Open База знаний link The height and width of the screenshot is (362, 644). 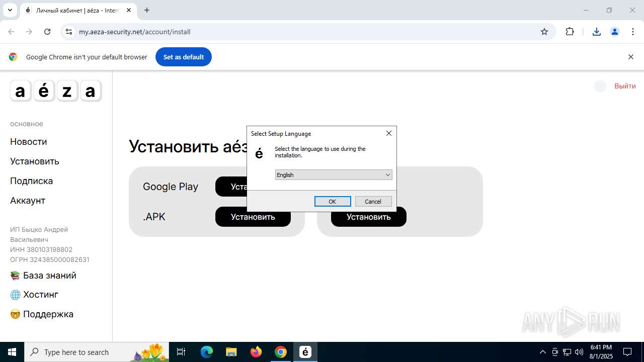click(43, 276)
